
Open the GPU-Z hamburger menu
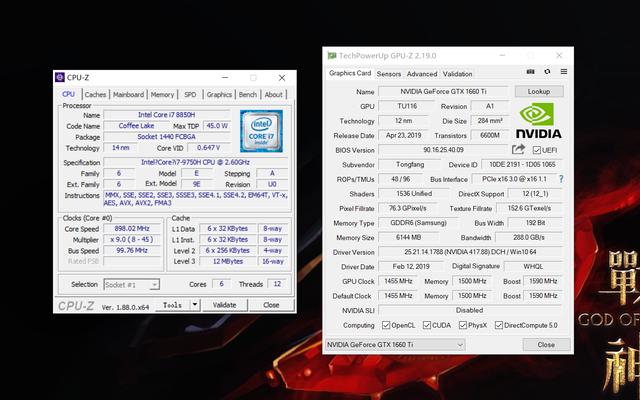coord(564,71)
